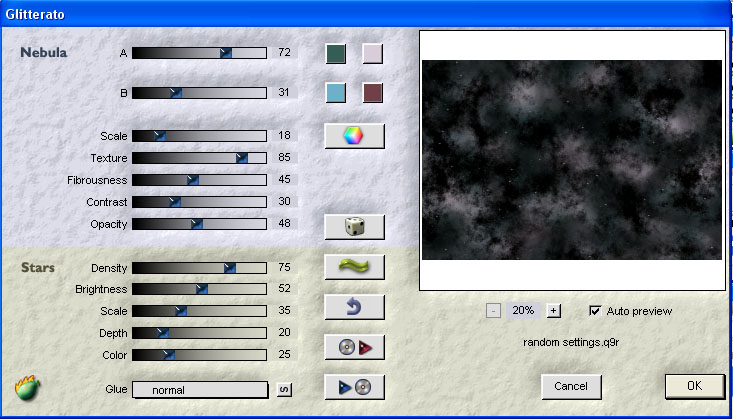Click the nebula Texture slider
Screen dimensions: 733x419
[x=199, y=158]
